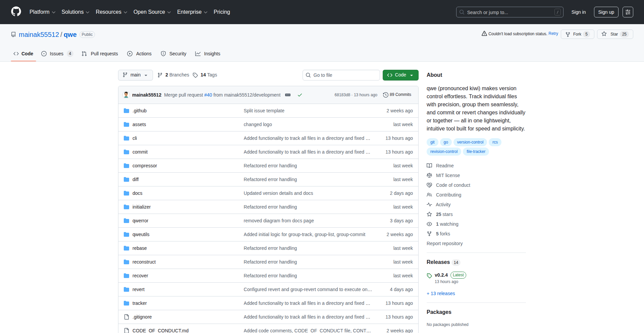Click the GitHub octocat logo

coord(15,12)
